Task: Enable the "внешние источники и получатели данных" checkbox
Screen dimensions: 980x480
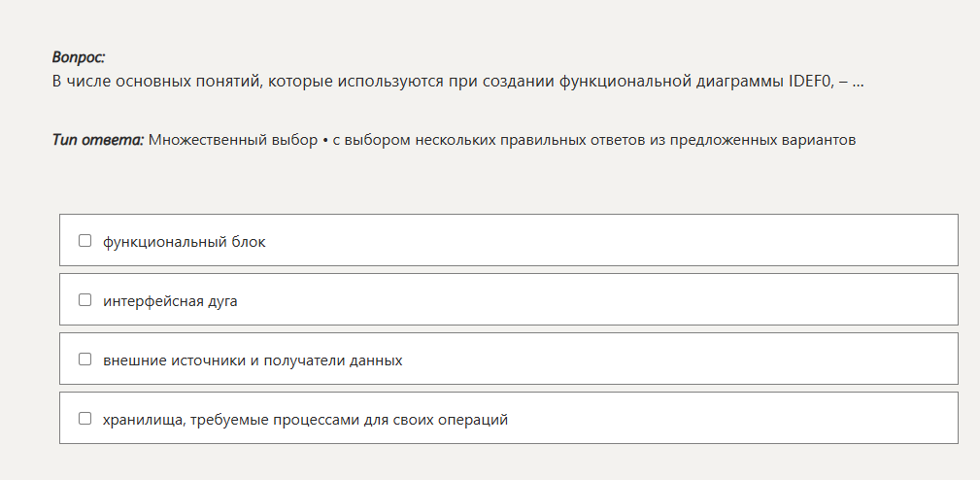Action: click(x=84, y=360)
